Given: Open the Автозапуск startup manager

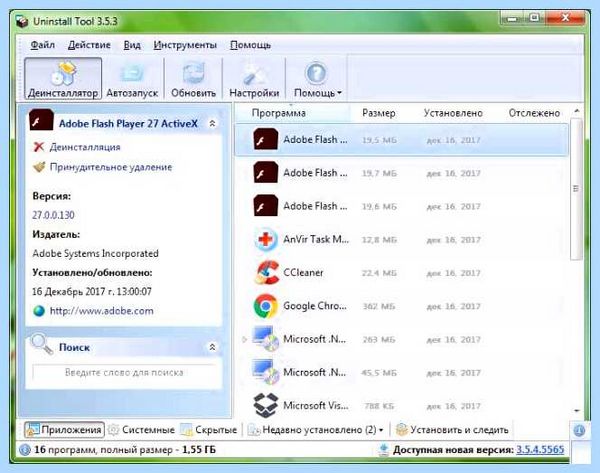Looking at the screenshot, I should [132, 78].
